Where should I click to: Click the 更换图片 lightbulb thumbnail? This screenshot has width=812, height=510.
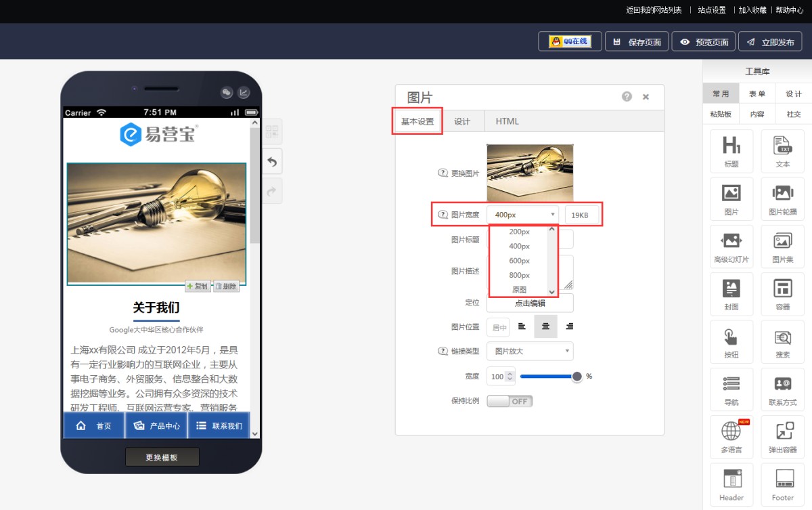click(x=529, y=173)
